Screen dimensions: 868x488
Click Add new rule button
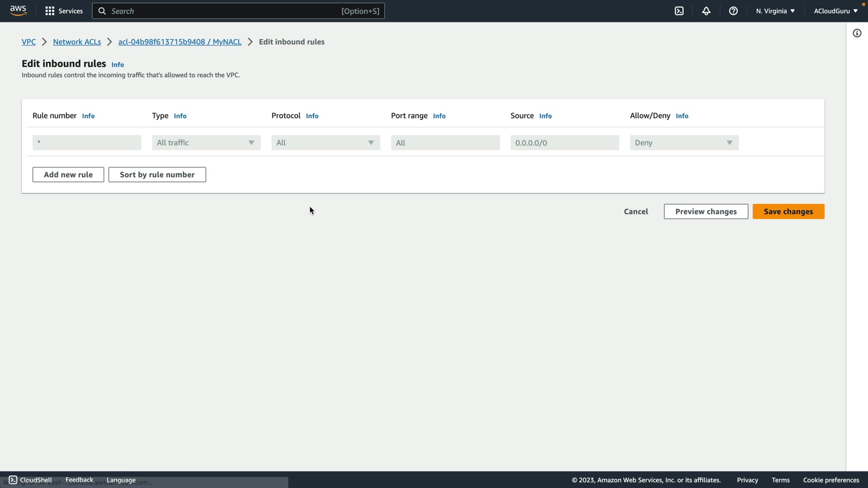[x=68, y=174]
